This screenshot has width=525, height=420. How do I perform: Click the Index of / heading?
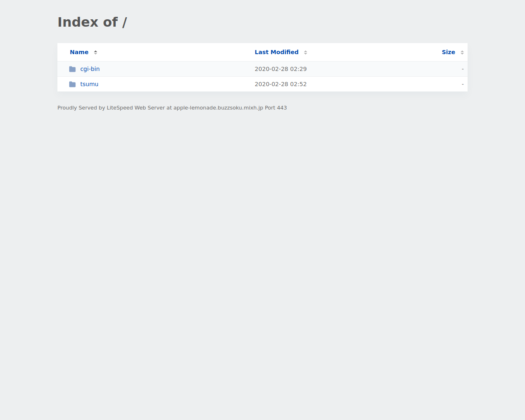(92, 22)
